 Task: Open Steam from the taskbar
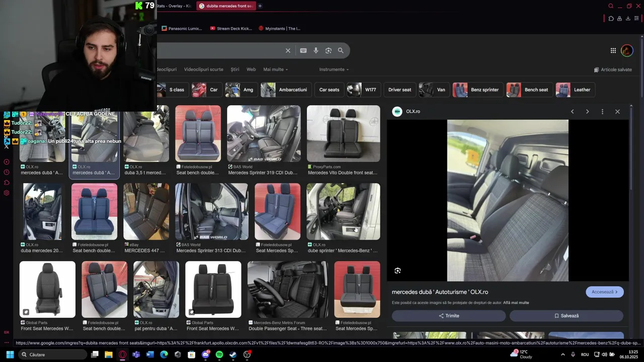click(x=233, y=354)
